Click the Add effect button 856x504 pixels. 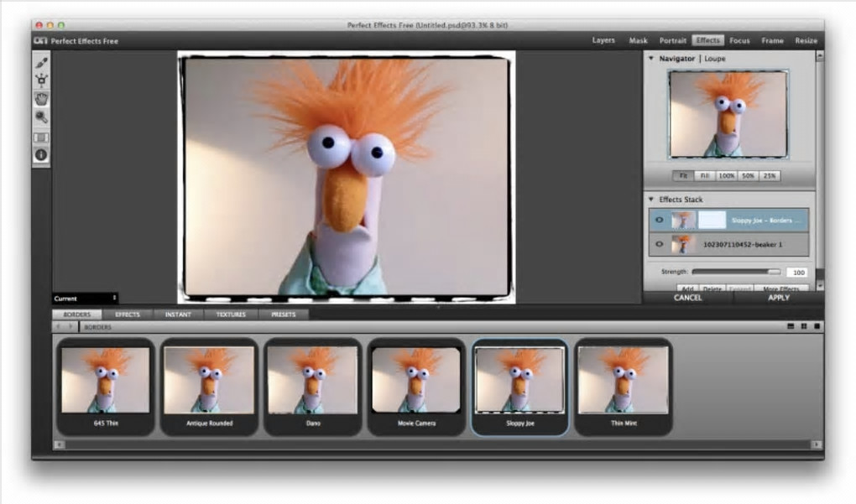pos(687,288)
